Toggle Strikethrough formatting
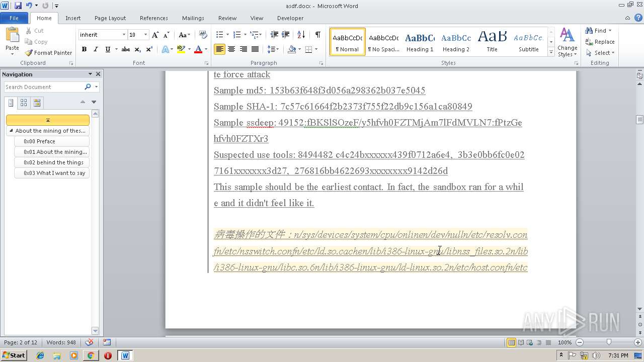 pyautogui.click(x=126, y=49)
